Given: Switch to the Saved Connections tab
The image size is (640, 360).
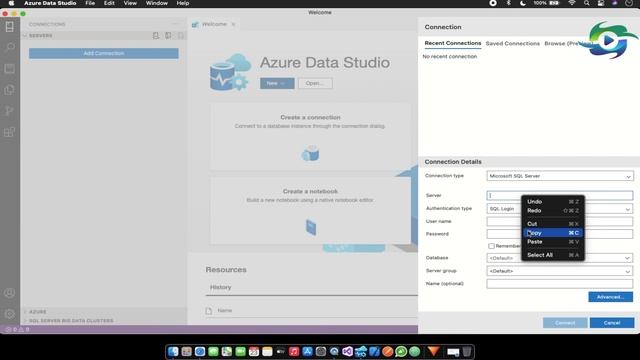Looking at the screenshot, I should coord(513,43).
